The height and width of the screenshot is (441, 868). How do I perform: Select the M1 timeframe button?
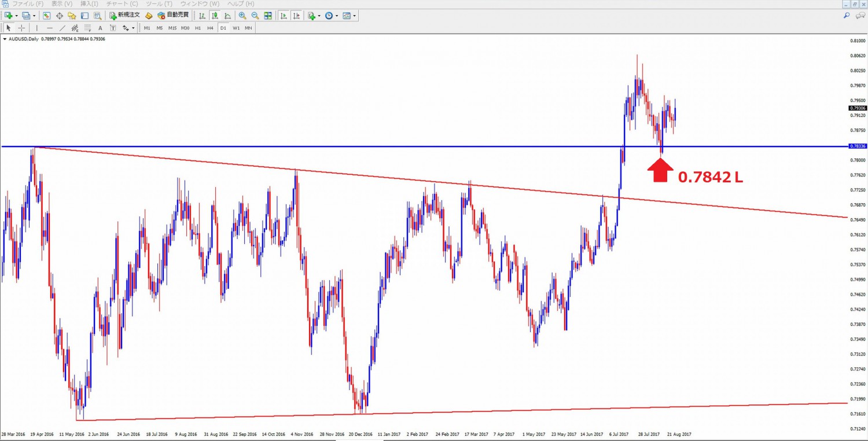[147, 28]
